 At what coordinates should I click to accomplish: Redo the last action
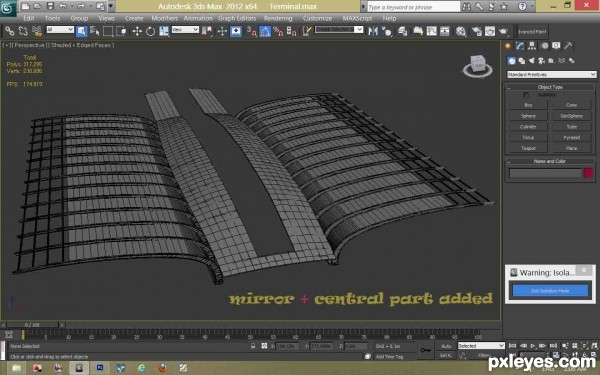81,6
